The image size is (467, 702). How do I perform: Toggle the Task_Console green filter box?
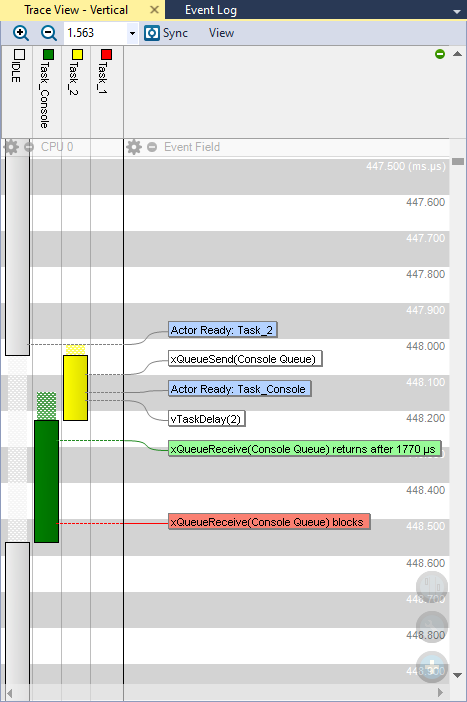point(48,55)
